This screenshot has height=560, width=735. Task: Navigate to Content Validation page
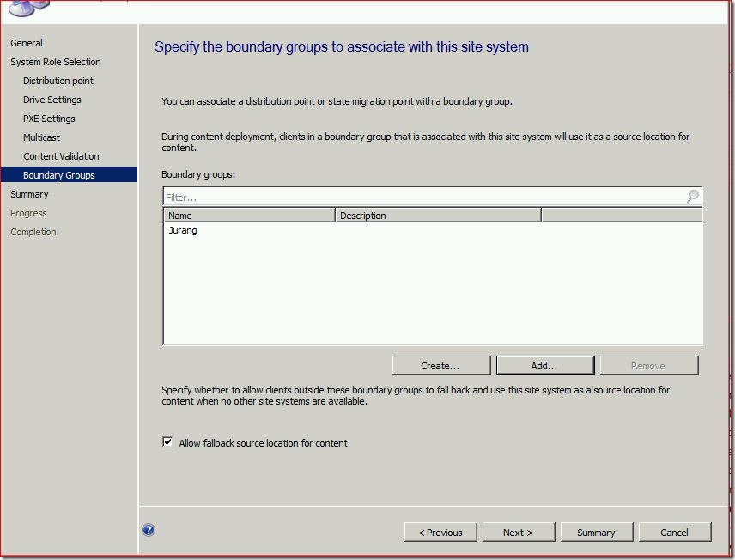pos(61,156)
